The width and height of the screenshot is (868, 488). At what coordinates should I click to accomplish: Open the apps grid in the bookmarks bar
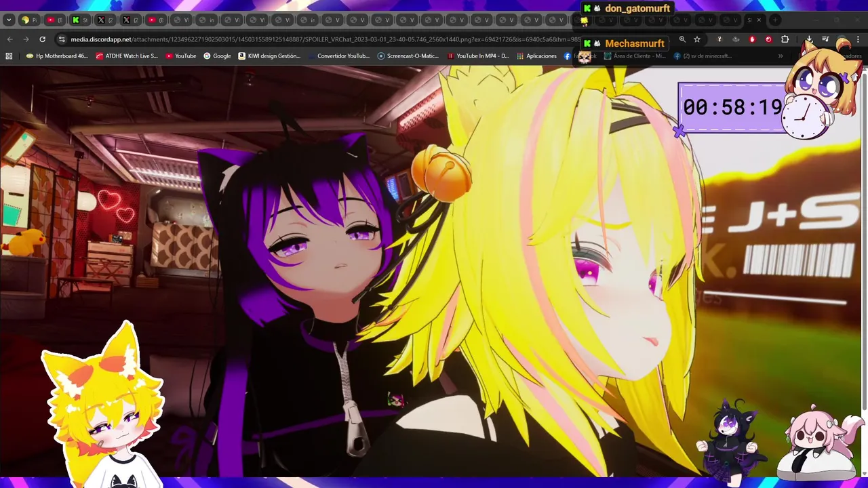[9, 56]
